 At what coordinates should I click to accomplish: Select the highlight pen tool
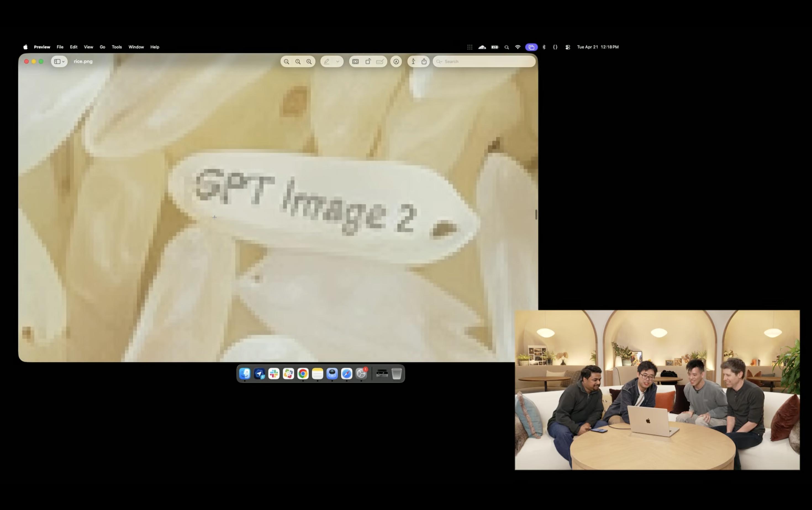pyautogui.click(x=326, y=61)
